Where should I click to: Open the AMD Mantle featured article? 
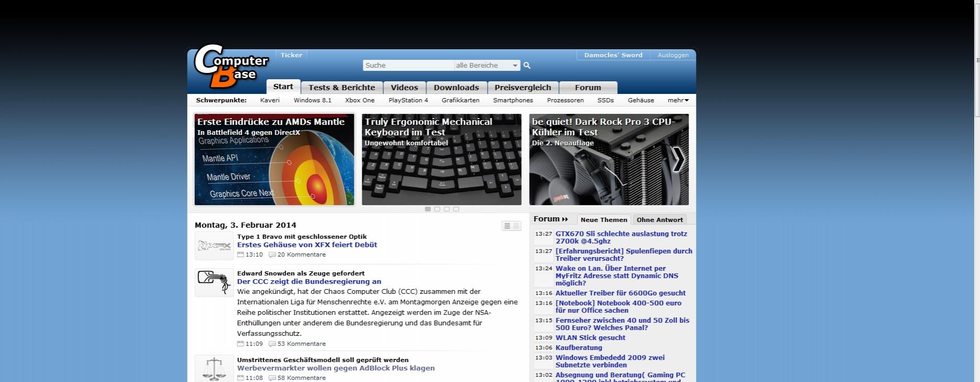coord(275,160)
